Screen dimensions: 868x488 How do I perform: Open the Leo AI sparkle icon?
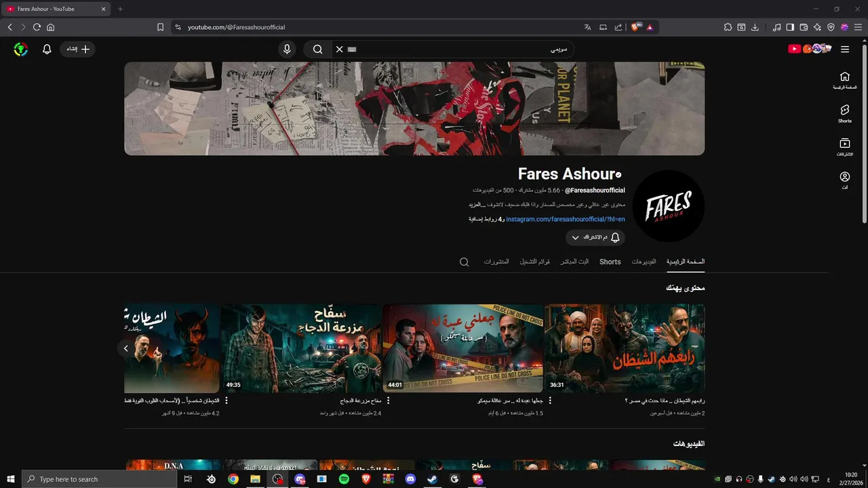[817, 27]
